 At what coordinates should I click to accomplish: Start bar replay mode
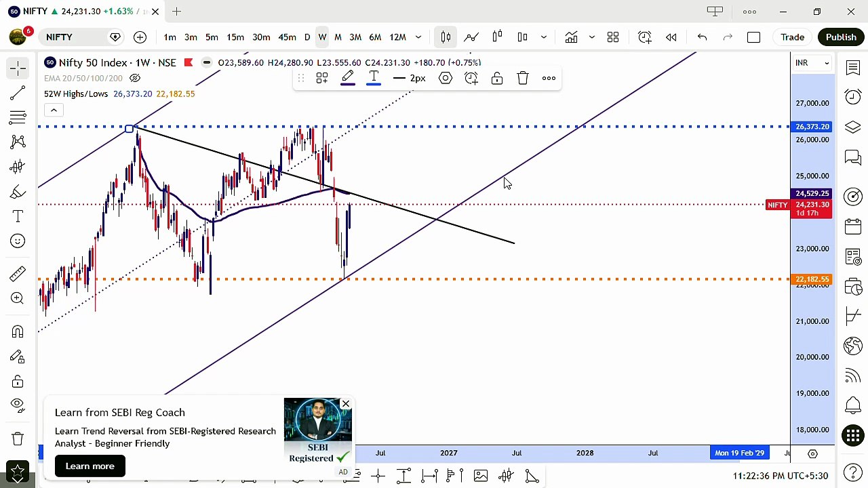(671, 37)
